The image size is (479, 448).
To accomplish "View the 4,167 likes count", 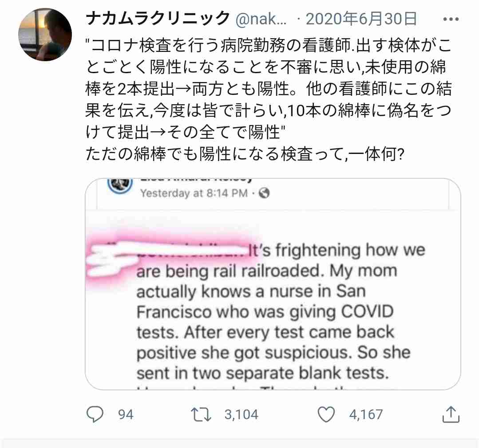I will pyautogui.click(x=366, y=415).
